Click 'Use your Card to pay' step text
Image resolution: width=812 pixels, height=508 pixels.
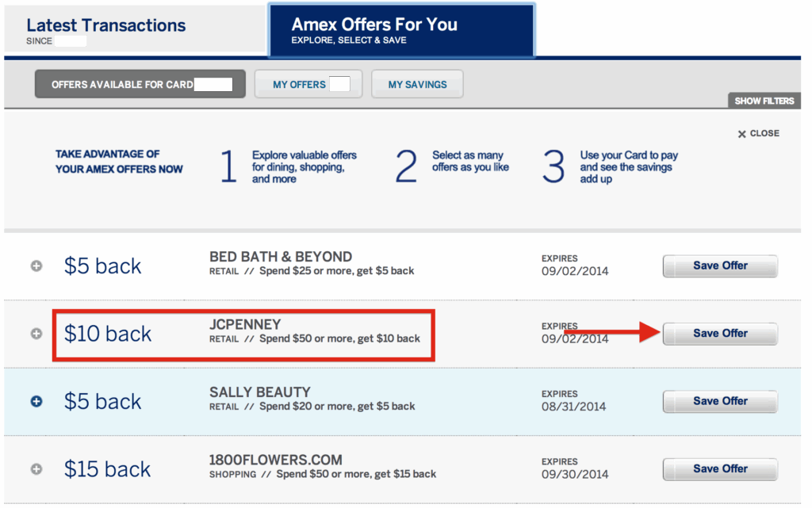(x=629, y=166)
